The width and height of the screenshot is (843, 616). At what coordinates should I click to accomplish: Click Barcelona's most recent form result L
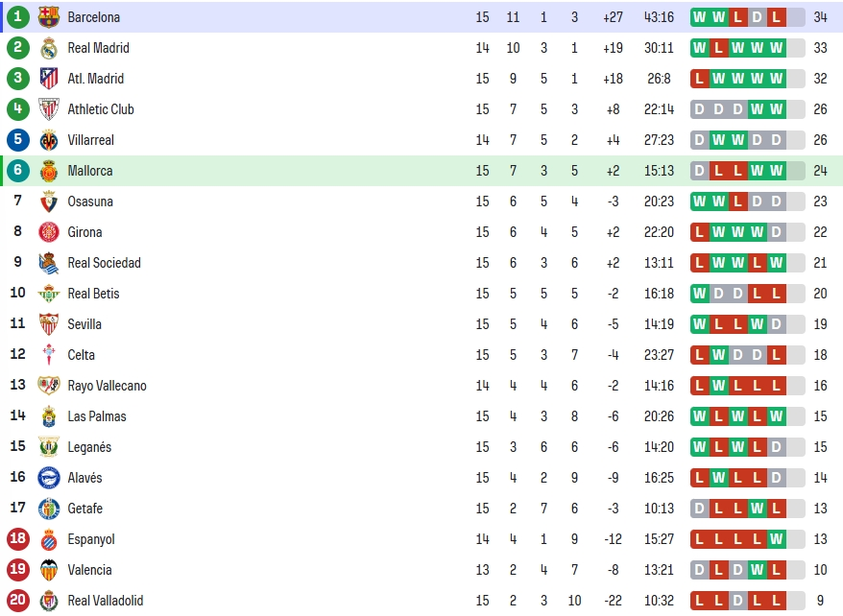pyautogui.click(x=777, y=17)
